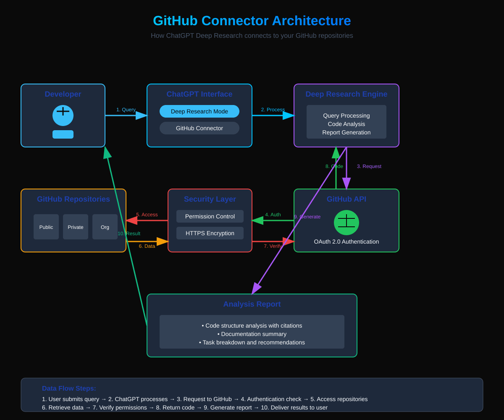Click the '5. Access' arrow label
504x420 pixels.
[147, 215]
